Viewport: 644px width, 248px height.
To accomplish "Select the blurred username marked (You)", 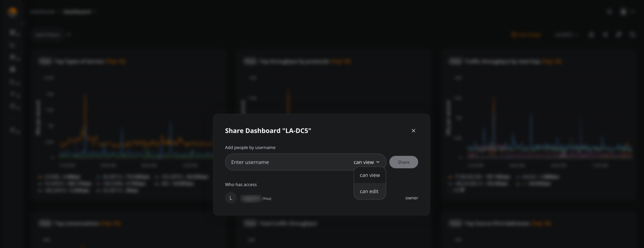I will point(251,198).
